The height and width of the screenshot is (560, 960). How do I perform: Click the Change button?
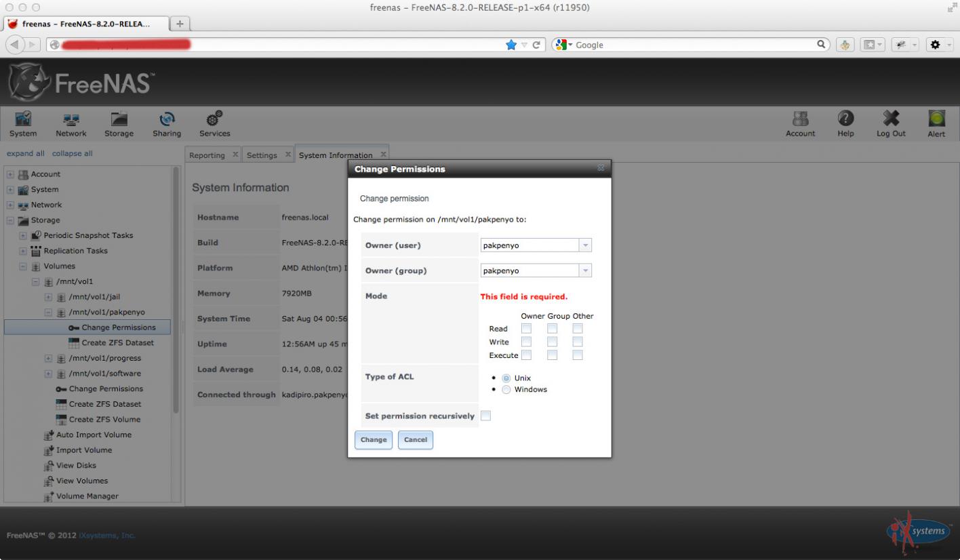(374, 440)
